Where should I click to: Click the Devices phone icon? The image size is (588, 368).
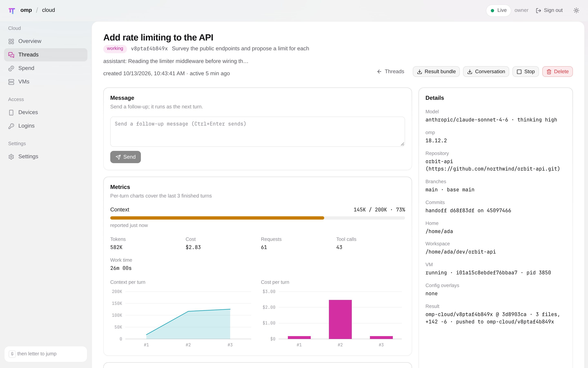(x=11, y=113)
